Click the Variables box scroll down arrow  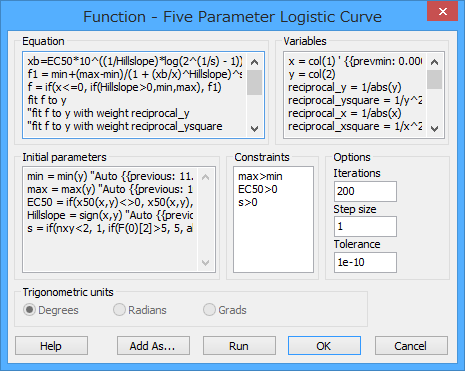[x=434, y=129]
